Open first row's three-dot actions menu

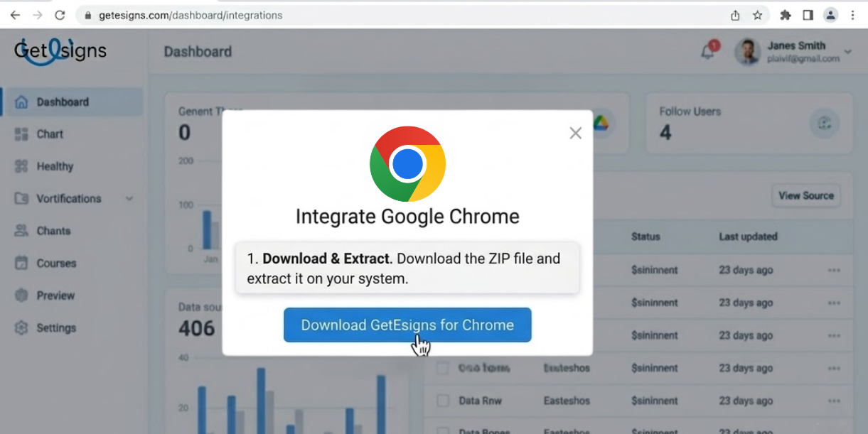click(x=834, y=271)
